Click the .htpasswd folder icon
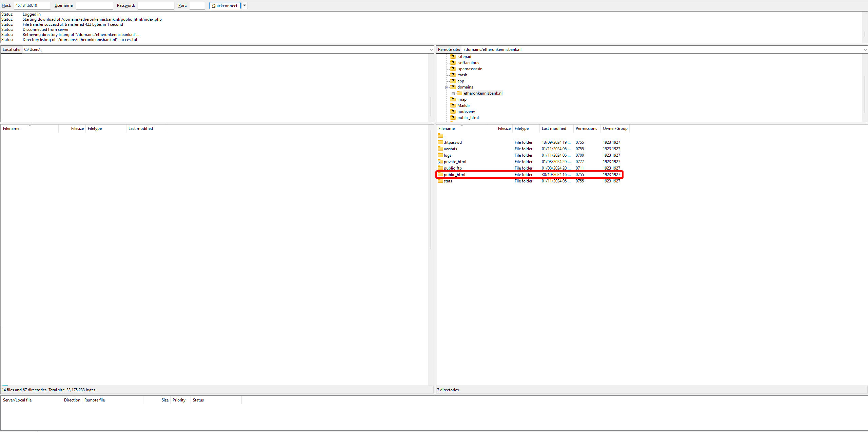The width and height of the screenshot is (868, 432). click(440, 142)
